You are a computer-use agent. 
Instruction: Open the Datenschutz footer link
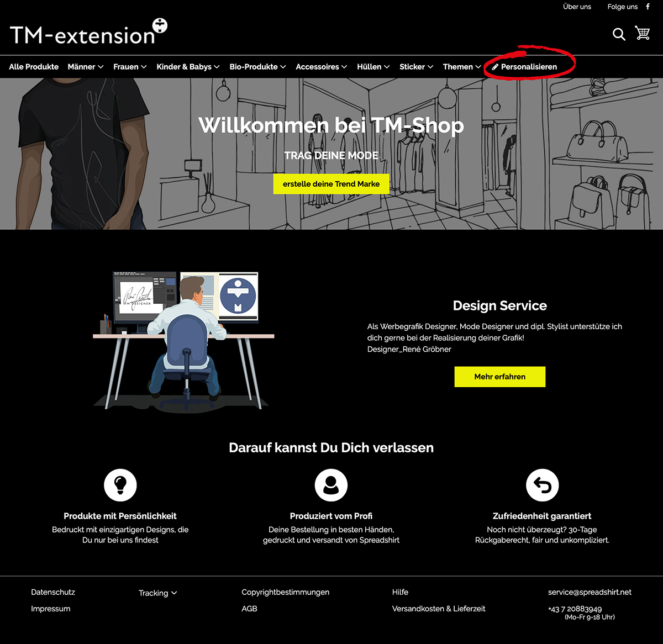53,592
